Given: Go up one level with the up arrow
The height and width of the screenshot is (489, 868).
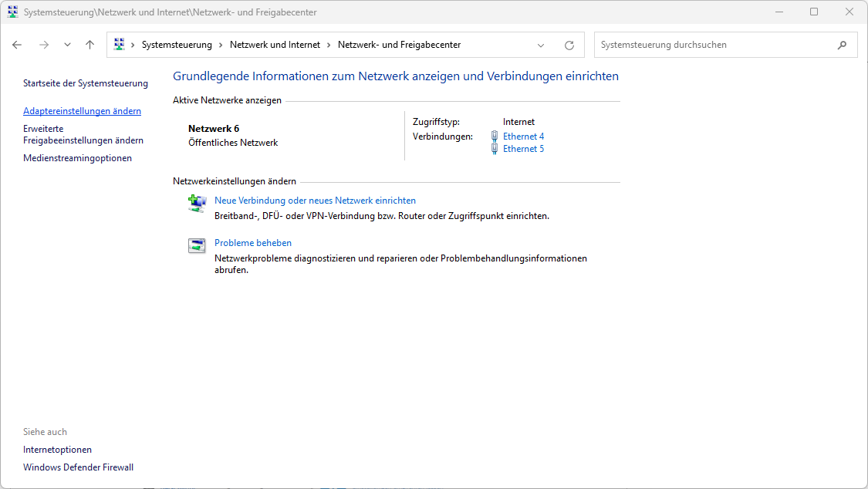Looking at the screenshot, I should point(90,45).
